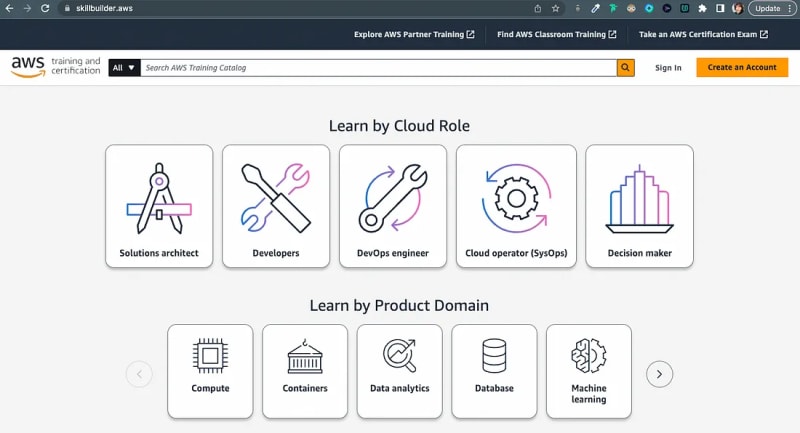Open the All search category dropdown
Image resolution: width=800 pixels, height=433 pixels.
pyautogui.click(x=124, y=68)
